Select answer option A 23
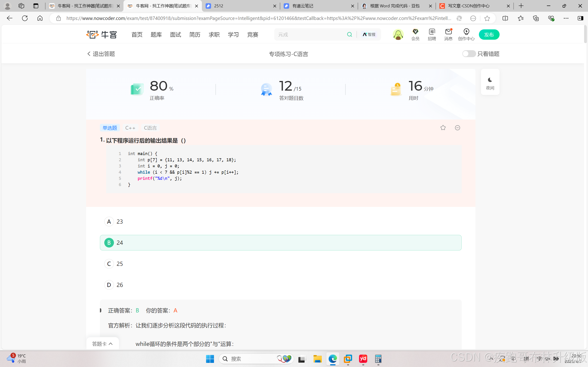Screen dimensions: 588x367 109,222
